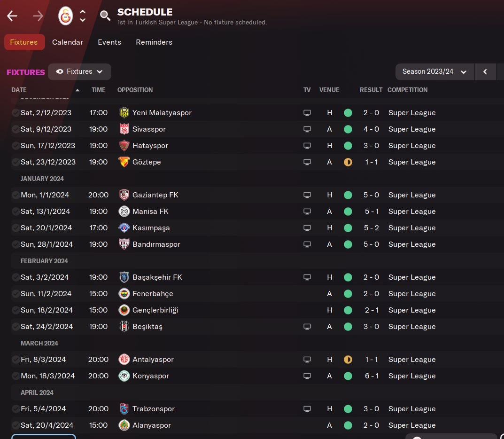Click green win indicator for Hatayspor match
The image size is (504, 439).
pos(348,146)
